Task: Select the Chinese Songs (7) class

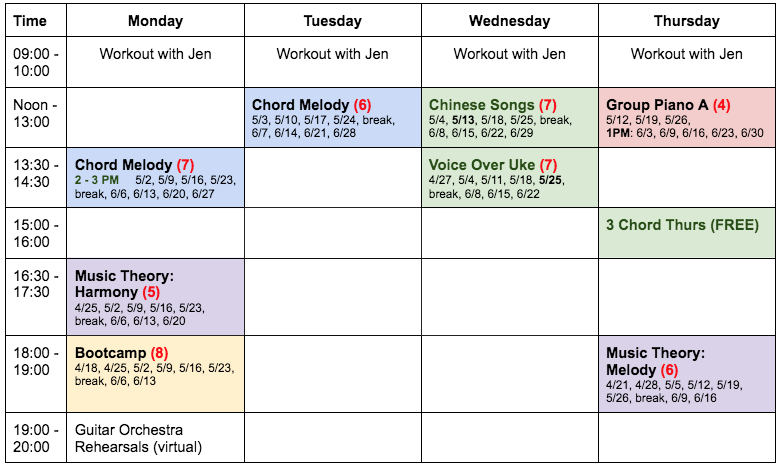Action: pos(510,118)
